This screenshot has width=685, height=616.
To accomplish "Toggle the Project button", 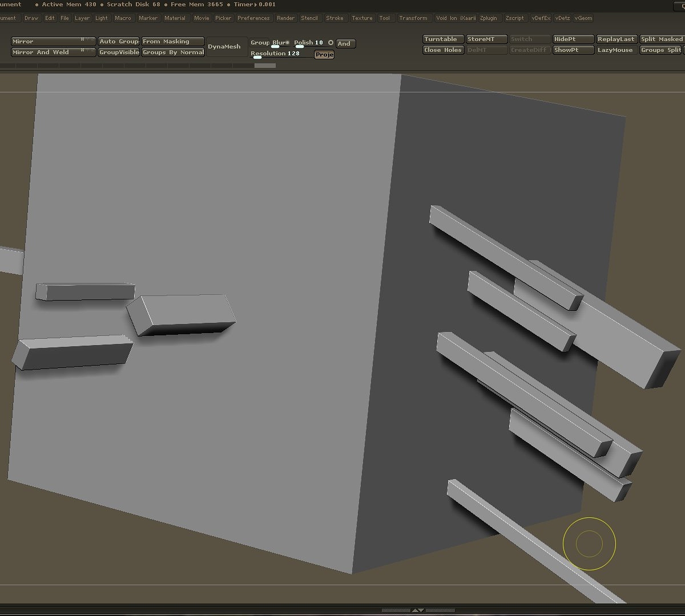I will pos(324,55).
